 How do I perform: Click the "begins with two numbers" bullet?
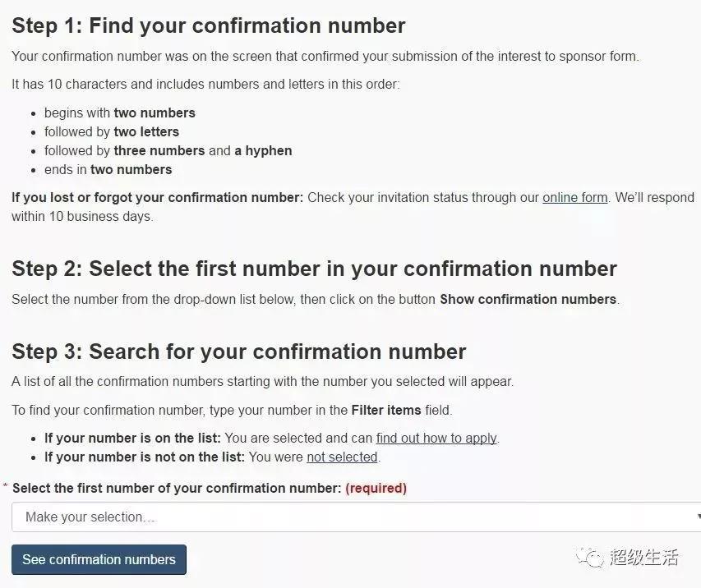pos(120,113)
